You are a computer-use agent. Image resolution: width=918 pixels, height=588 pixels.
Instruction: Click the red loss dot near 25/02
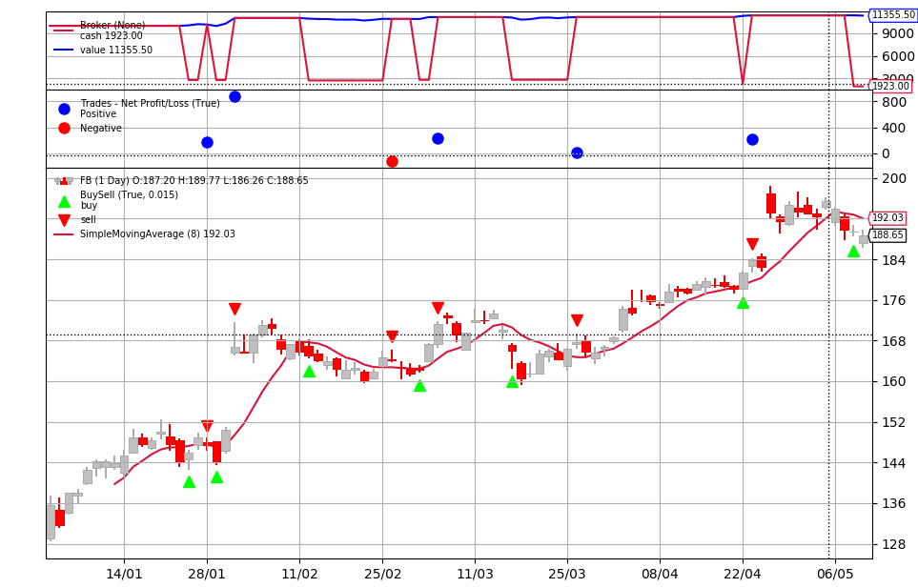(x=392, y=161)
